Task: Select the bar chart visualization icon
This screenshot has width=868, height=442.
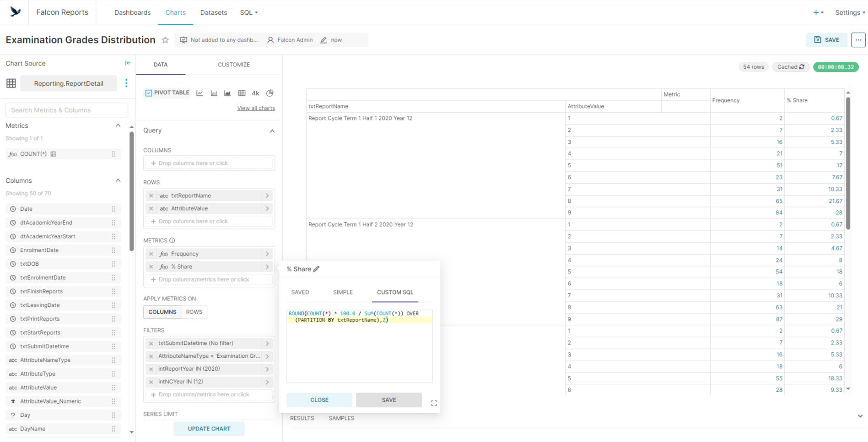Action: tap(214, 93)
